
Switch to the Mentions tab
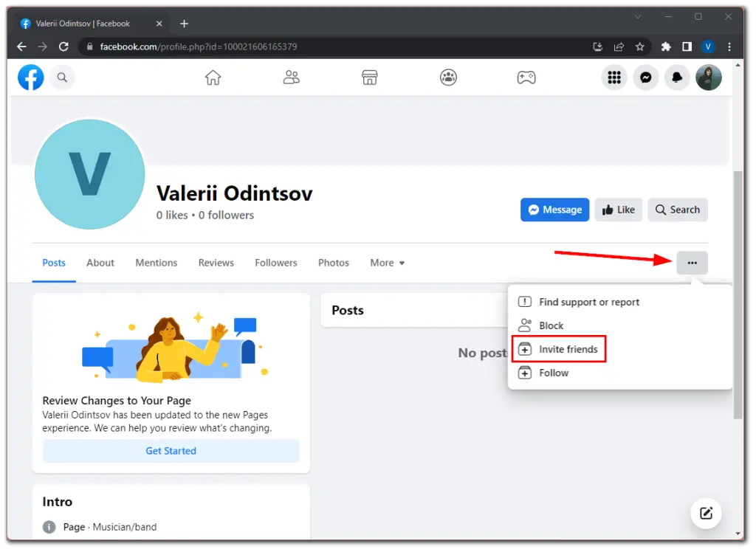pos(157,263)
